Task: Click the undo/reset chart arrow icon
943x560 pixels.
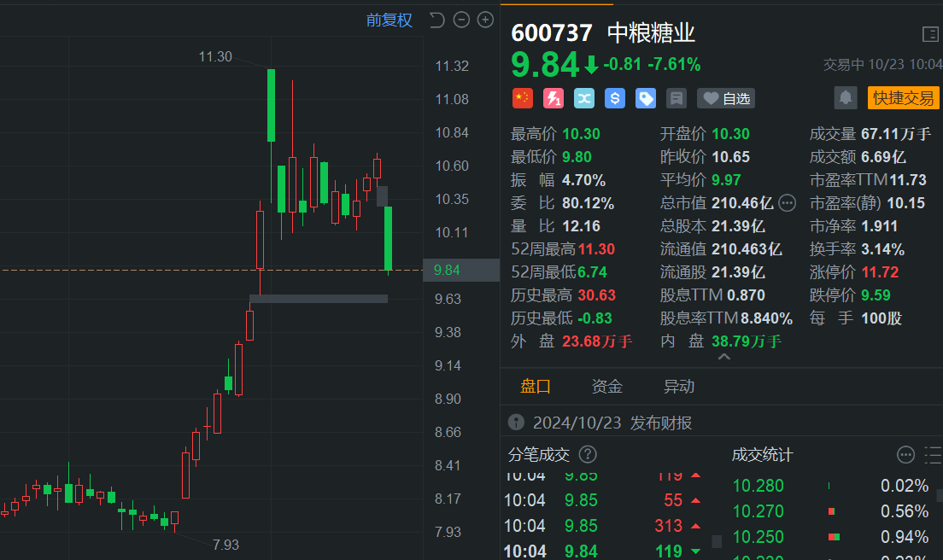Action: (x=437, y=20)
